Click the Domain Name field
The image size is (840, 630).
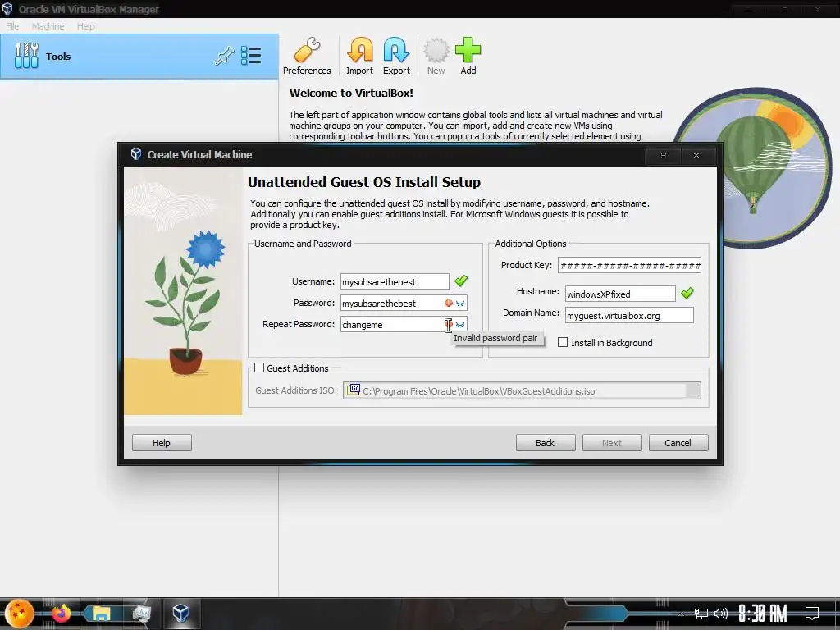click(629, 315)
